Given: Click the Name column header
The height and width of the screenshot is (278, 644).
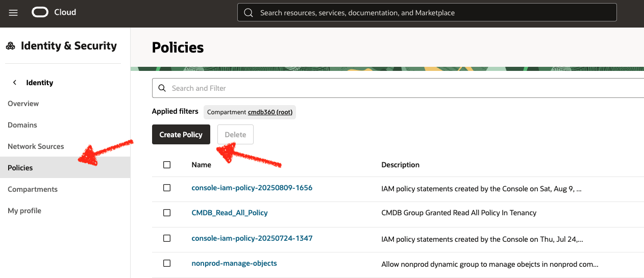Looking at the screenshot, I should (201, 165).
